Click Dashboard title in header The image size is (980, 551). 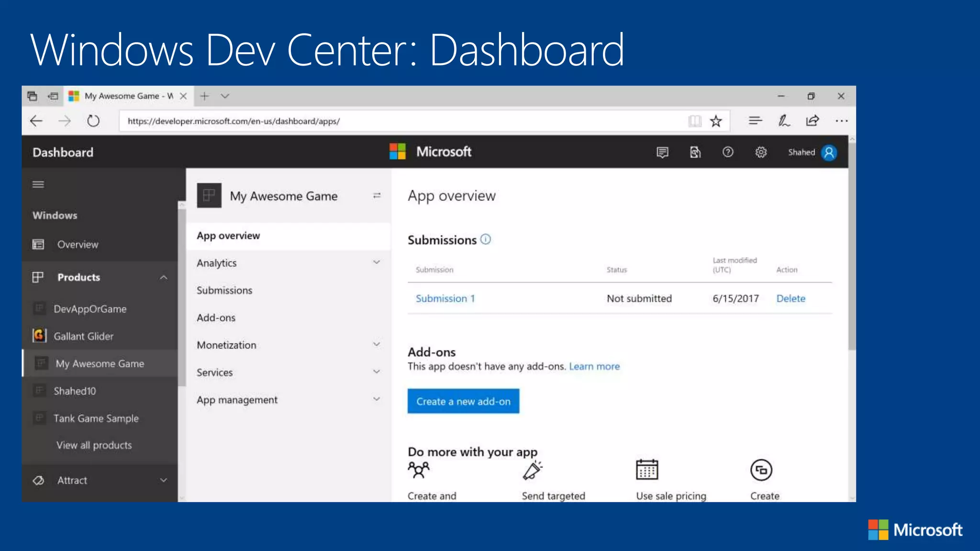pos(63,153)
